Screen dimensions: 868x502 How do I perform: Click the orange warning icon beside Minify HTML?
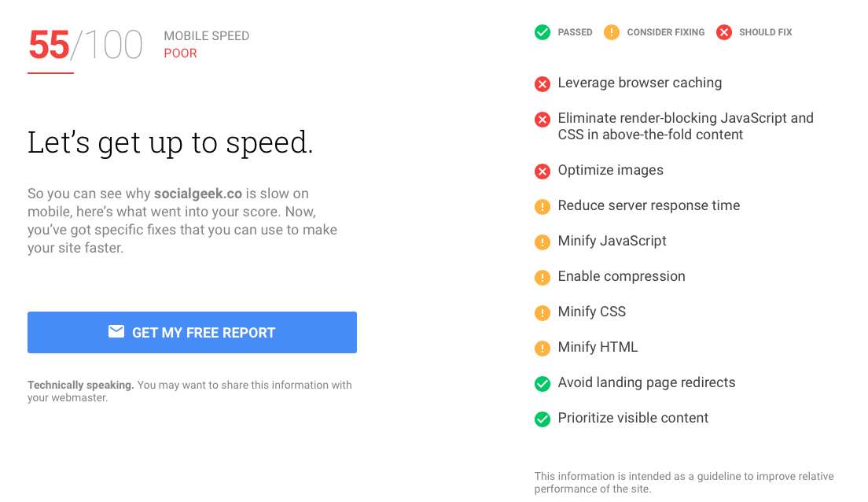(x=542, y=348)
